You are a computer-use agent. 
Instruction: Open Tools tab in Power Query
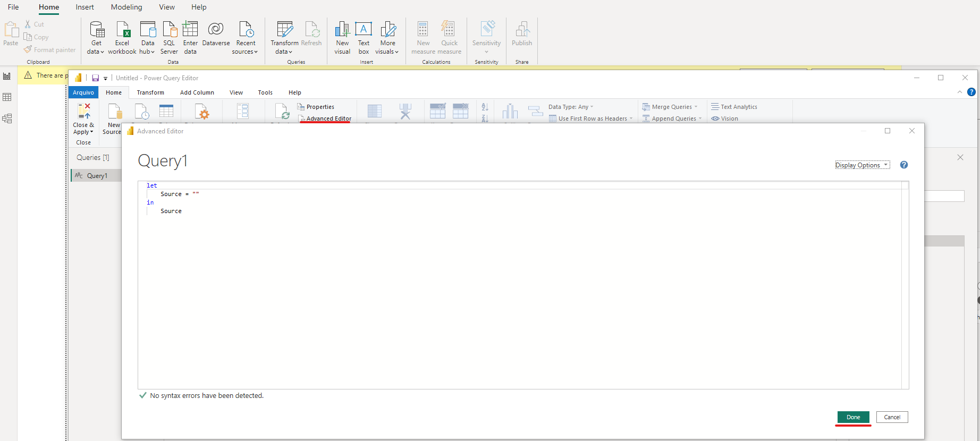click(265, 92)
